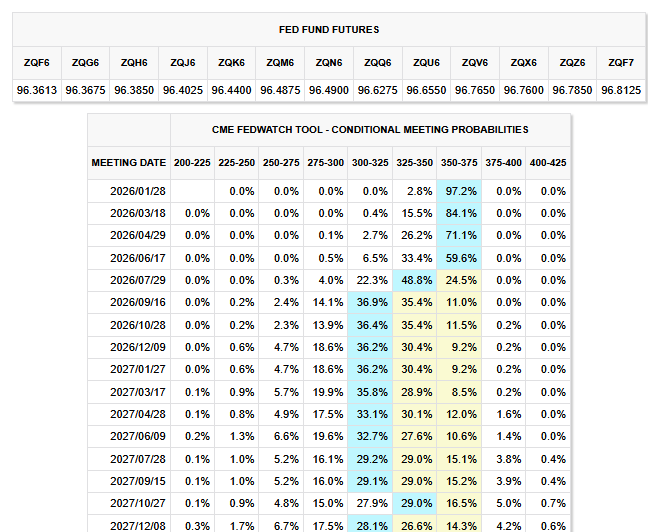Screen dimensions: 648x532
Task: Click the MEETING DATE column header
Action: point(129,162)
